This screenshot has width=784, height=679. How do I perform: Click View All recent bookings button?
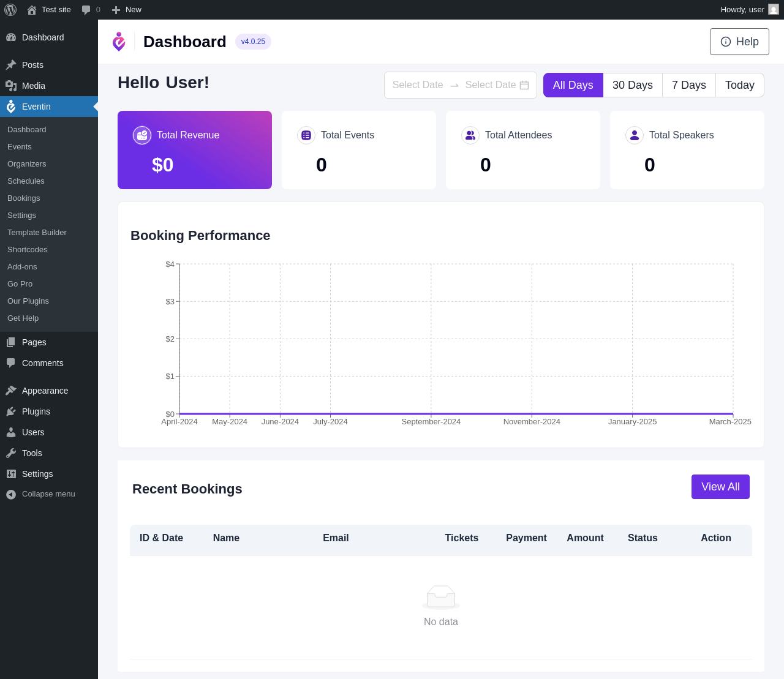click(x=720, y=487)
